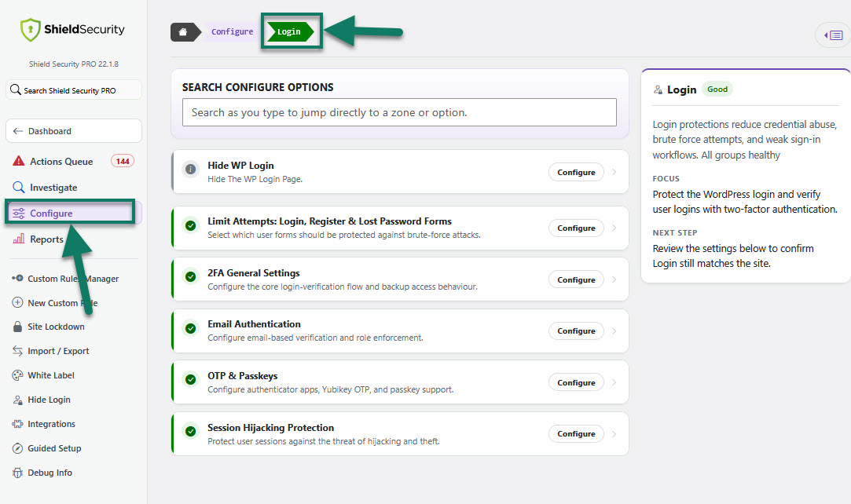Screen dimensions: 851x504
Task: Click the White Label palette icon
Action: click(17, 375)
